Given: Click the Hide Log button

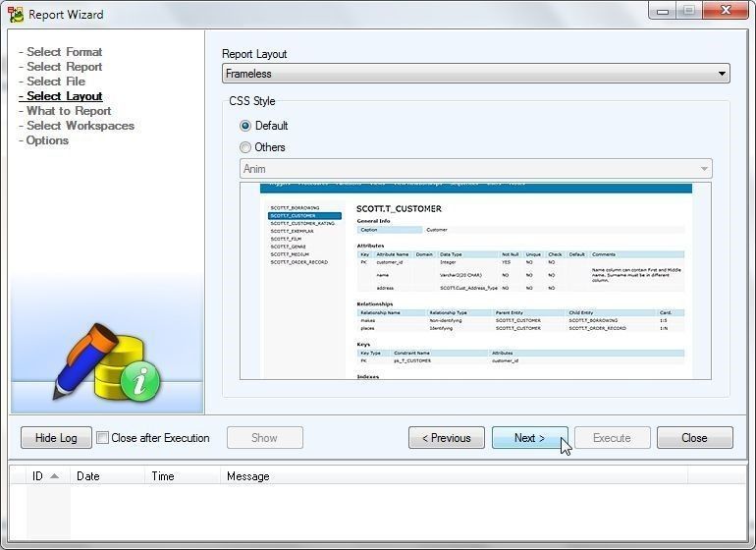Looking at the screenshot, I should click(x=56, y=438).
